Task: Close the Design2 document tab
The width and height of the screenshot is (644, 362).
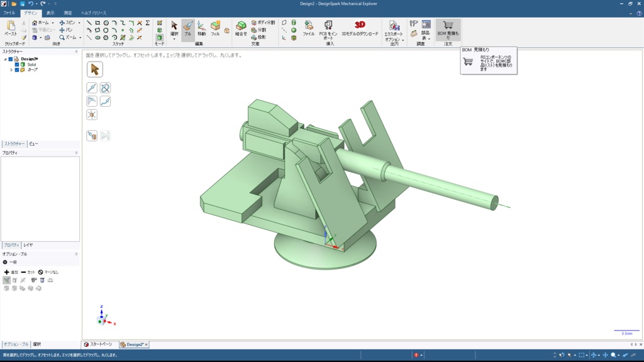Action: click(146, 345)
